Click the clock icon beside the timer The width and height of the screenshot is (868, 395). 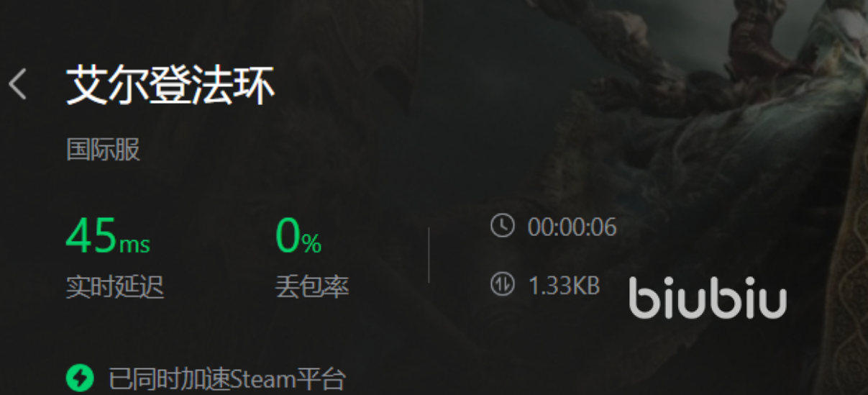point(503,226)
